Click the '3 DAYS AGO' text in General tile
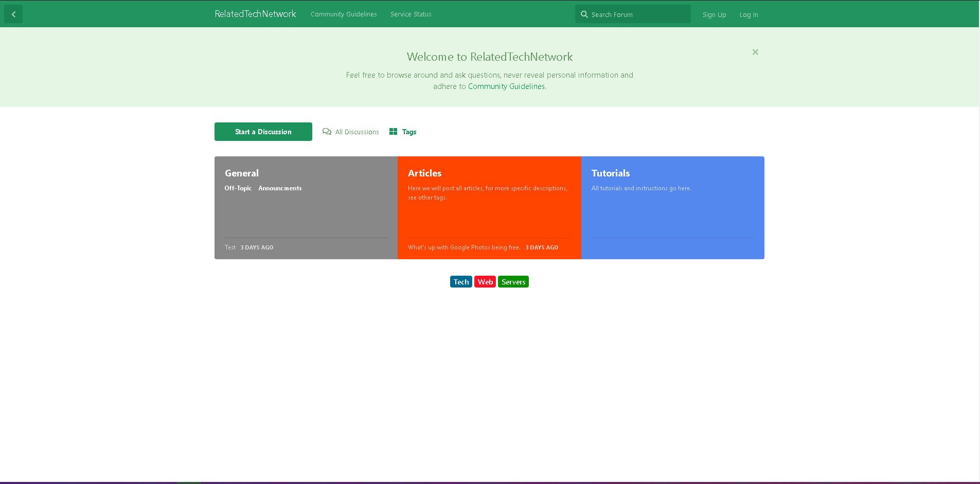Image resolution: width=980 pixels, height=484 pixels. (257, 247)
